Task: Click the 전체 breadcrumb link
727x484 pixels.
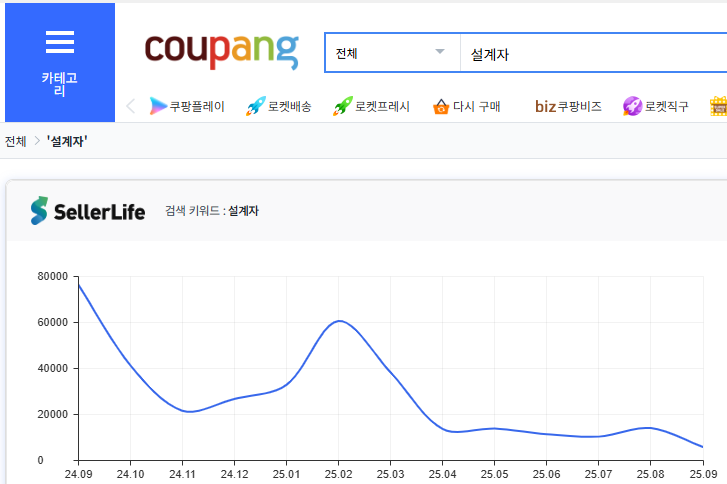Action: click(x=16, y=141)
